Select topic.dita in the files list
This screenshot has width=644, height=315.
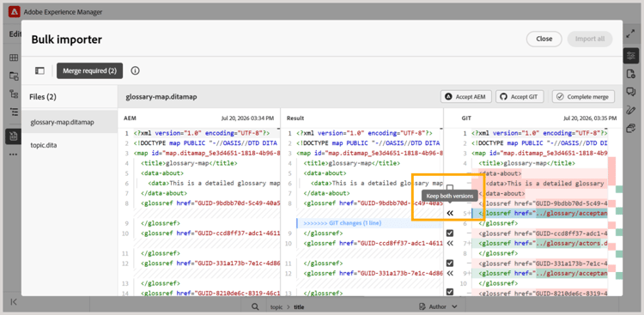click(x=70, y=145)
